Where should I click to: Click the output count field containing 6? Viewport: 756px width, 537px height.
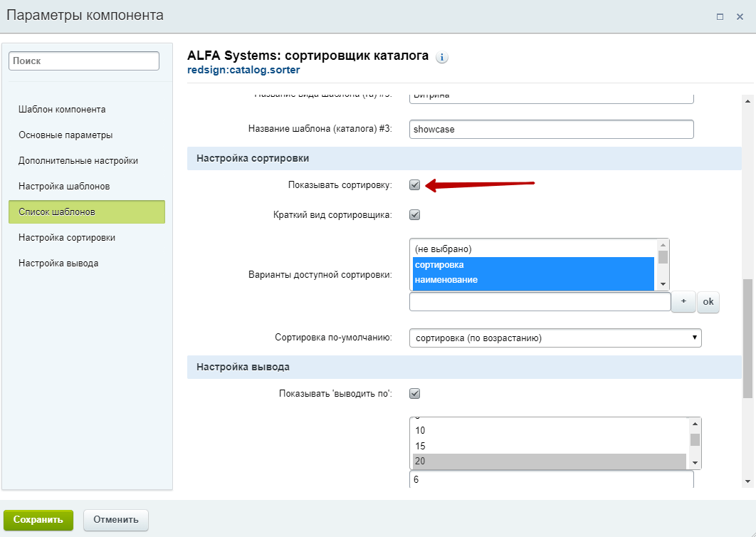552,479
